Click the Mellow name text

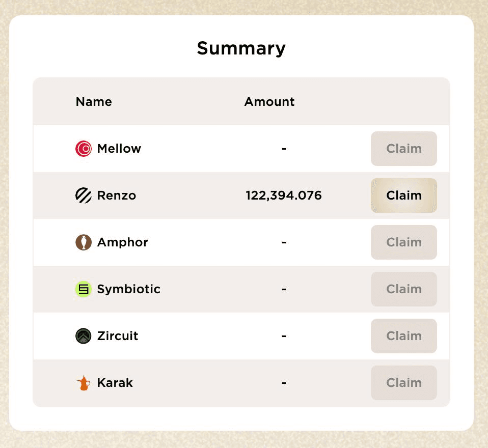point(119,149)
